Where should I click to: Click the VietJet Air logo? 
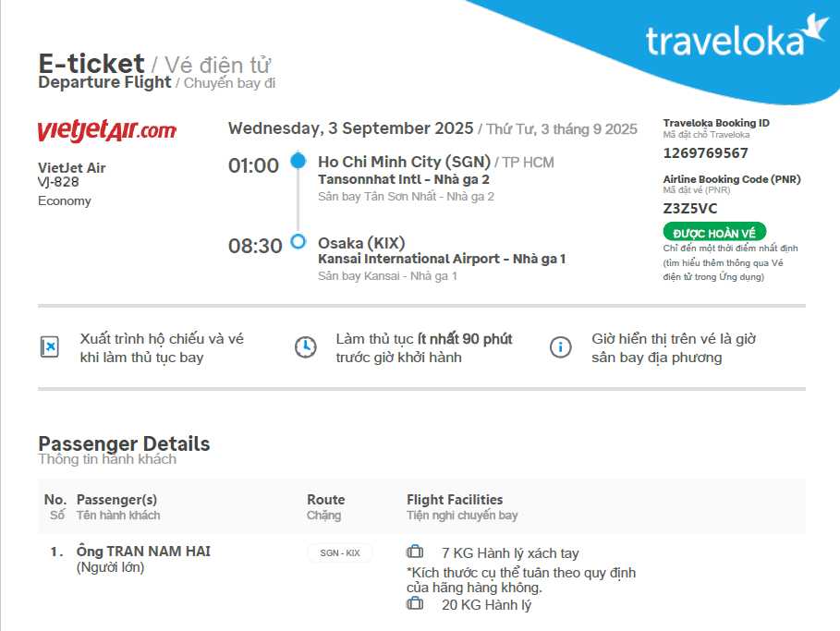(x=106, y=130)
